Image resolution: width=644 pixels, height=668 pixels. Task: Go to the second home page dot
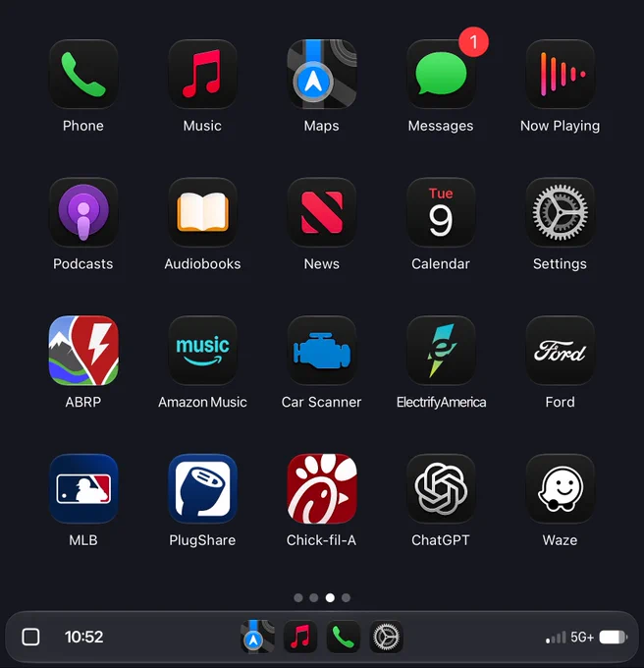pyautogui.click(x=314, y=597)
